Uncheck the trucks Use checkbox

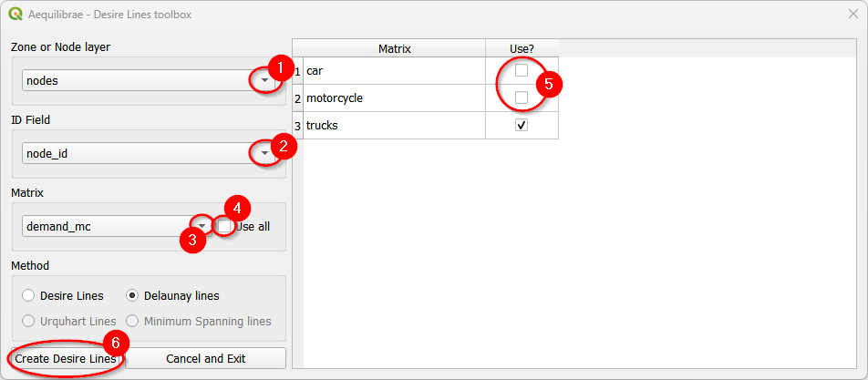point(522,126)
